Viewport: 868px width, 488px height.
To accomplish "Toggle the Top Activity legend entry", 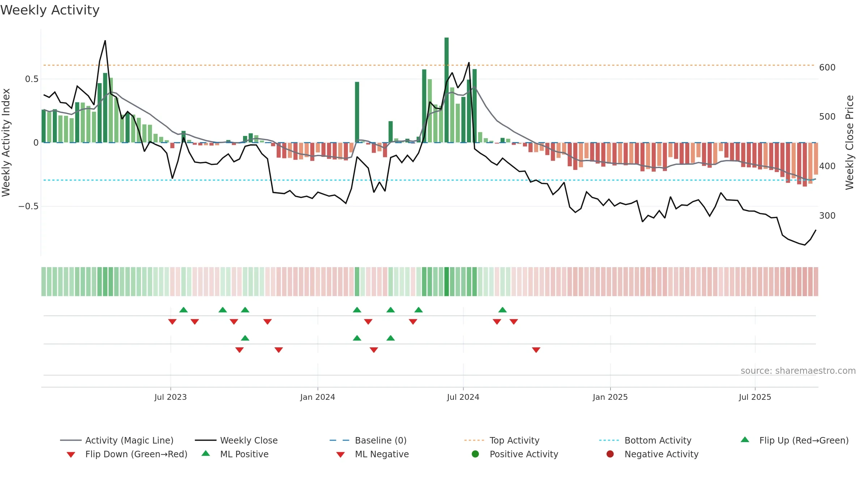I will [502, 440].
